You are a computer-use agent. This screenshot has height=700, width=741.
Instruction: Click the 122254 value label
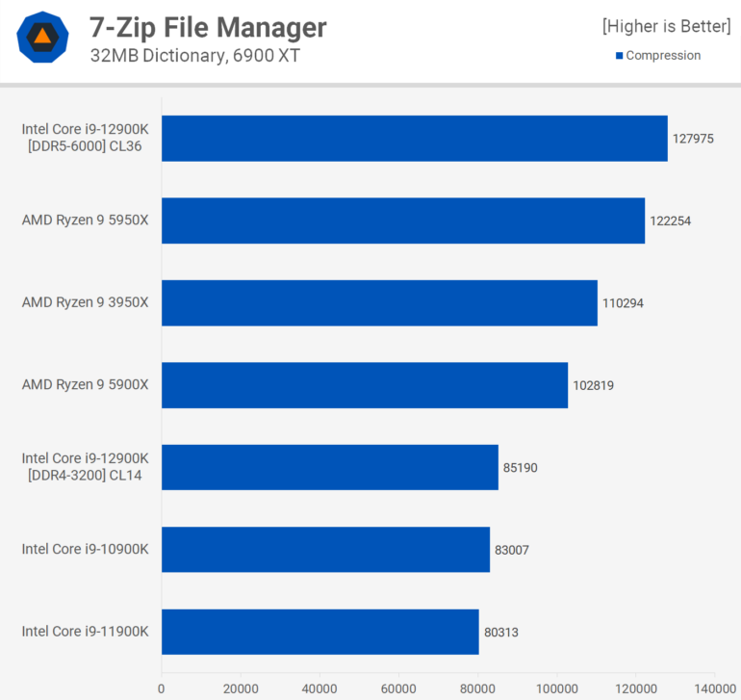click(670, 220)
